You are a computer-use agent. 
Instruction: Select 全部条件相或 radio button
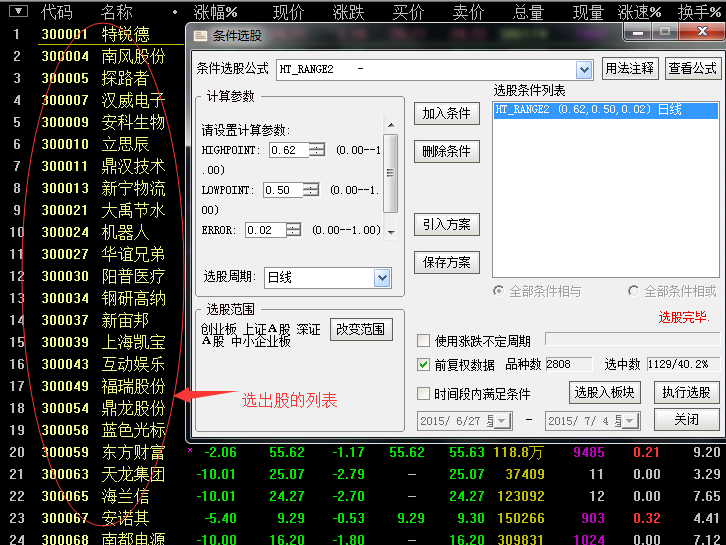click(633, 291)
